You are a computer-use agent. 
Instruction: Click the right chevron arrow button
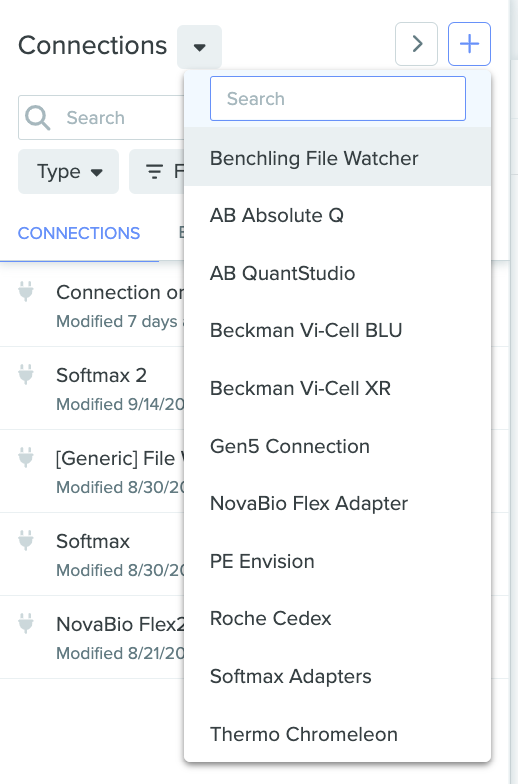416,44
